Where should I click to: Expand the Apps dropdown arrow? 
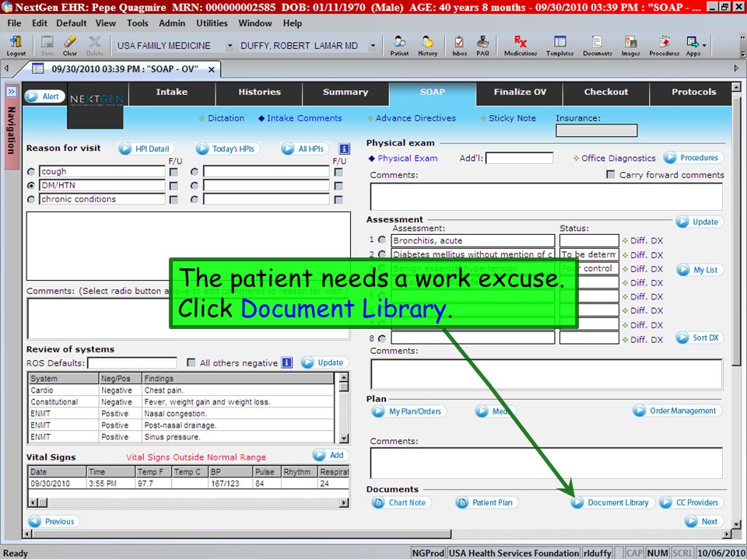pyautogui.click(x=704, y=46)
